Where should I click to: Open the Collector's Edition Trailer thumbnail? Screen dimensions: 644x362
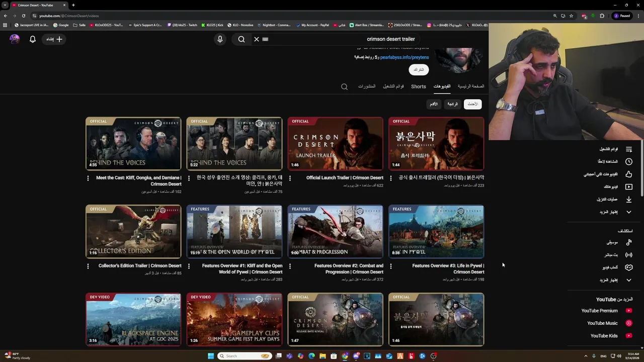[133, 232]
